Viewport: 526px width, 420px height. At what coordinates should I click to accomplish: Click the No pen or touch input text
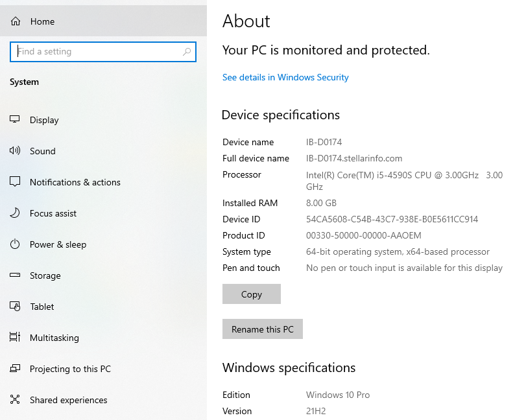click(404, 268)
